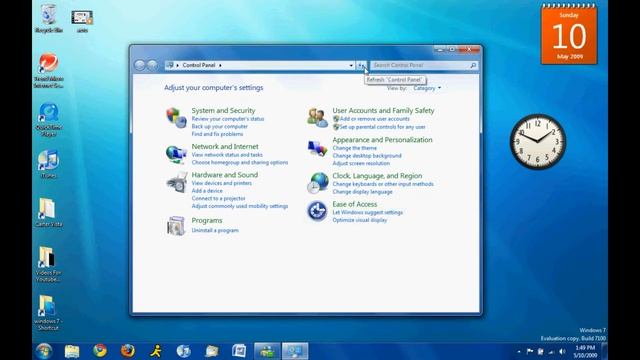Open the windows 7 Shortcut folder
Image resolution: width=640 pixels, height=360 pixels.
coord(48,312)
